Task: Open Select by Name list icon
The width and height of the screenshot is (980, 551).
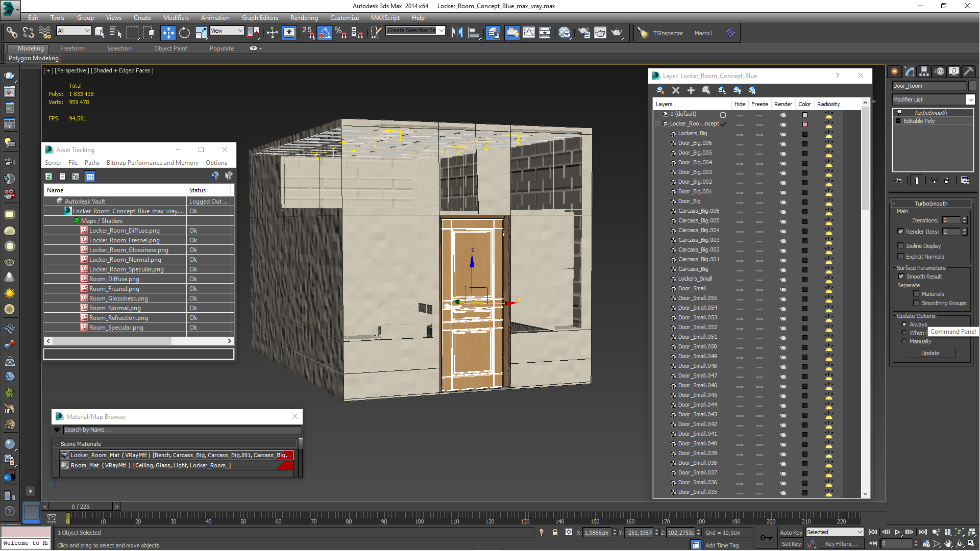Action: tap(116, 33)
